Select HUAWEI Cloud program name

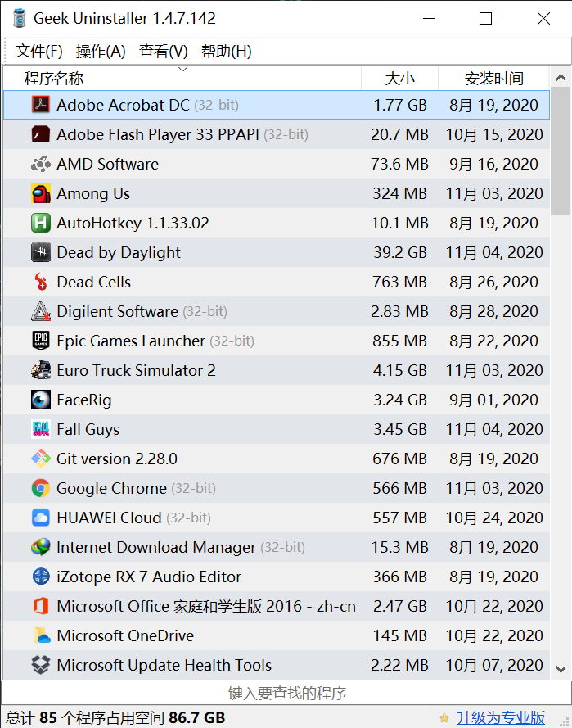109,518
